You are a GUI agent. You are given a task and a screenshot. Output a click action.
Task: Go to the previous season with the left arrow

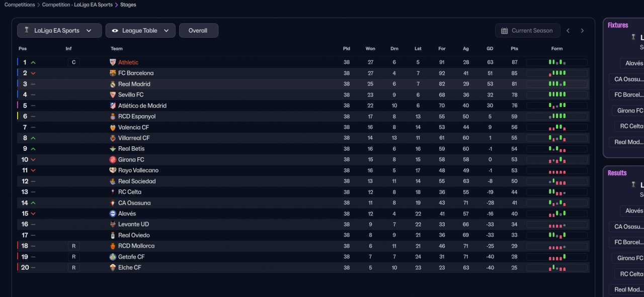(568, 31)
